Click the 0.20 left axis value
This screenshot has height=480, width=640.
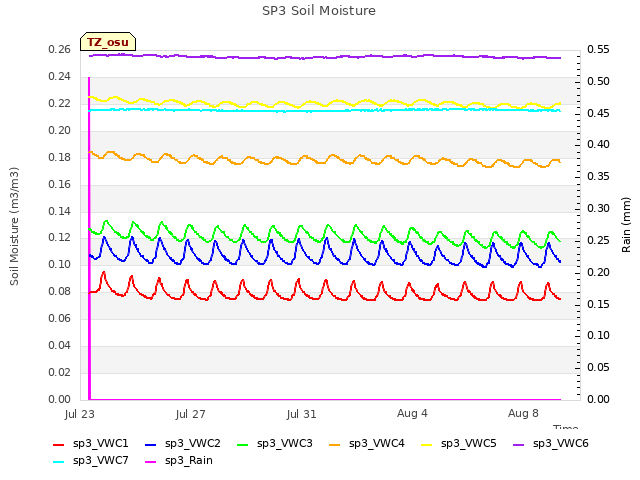tap(60, 130)
